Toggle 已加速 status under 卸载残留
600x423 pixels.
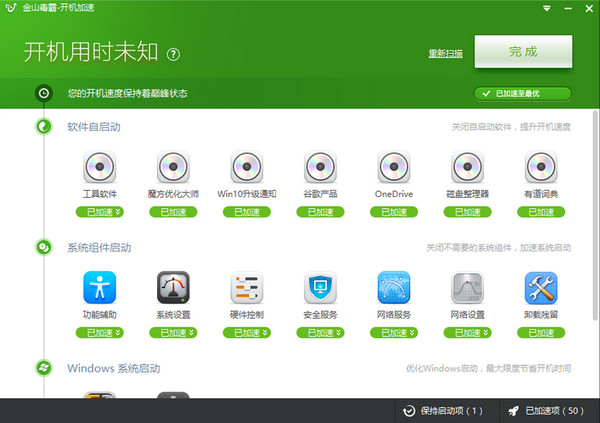click(x=541, y=333)
